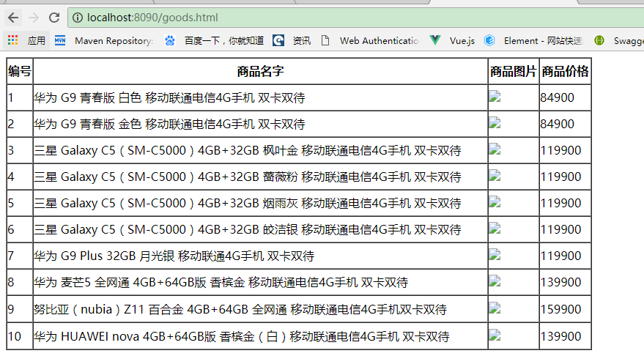Select the Galaxy C5 烟雨灰 product name

pos(247,203)
